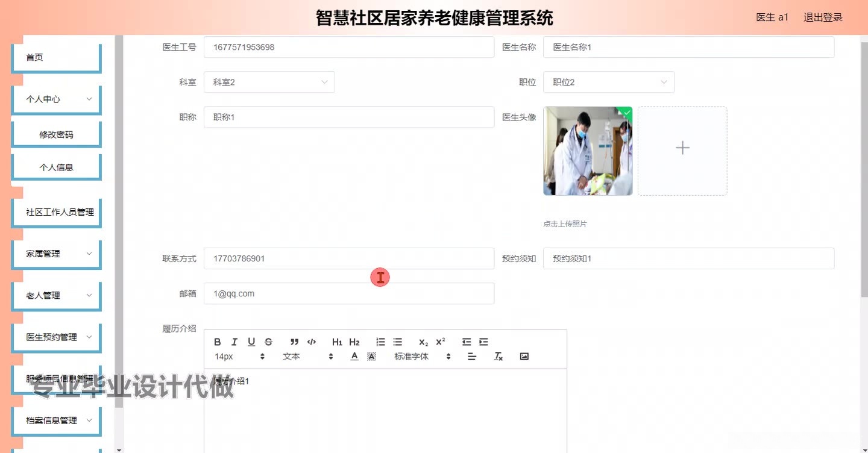Insert a blockquote in the editor
This screenshot has width=868, height=453.
(x=294, y=342)
